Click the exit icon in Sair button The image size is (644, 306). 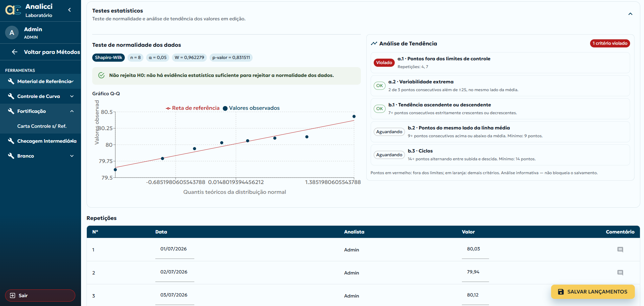(x=13, y=295)
